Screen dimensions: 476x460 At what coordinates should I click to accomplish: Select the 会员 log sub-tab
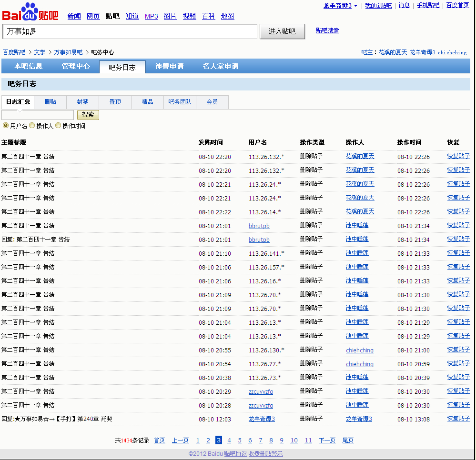tap(212, 102)
